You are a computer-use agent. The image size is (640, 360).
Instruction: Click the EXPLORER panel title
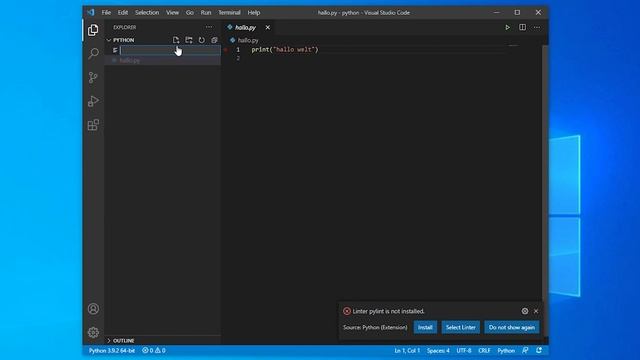click(124, 27)
